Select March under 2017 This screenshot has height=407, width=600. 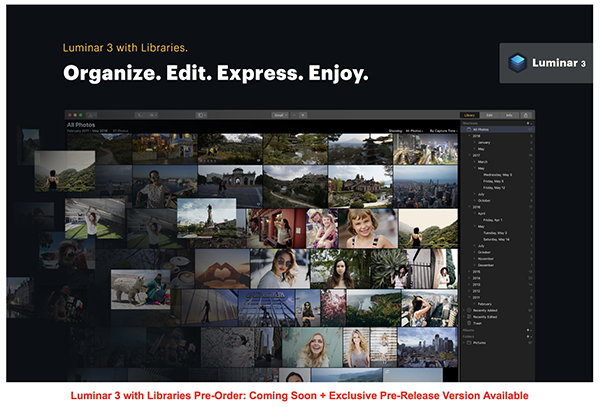[482, 162]
